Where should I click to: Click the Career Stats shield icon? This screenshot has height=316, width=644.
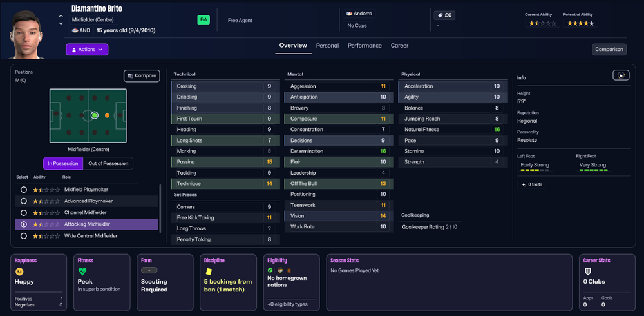pos(587,272)
